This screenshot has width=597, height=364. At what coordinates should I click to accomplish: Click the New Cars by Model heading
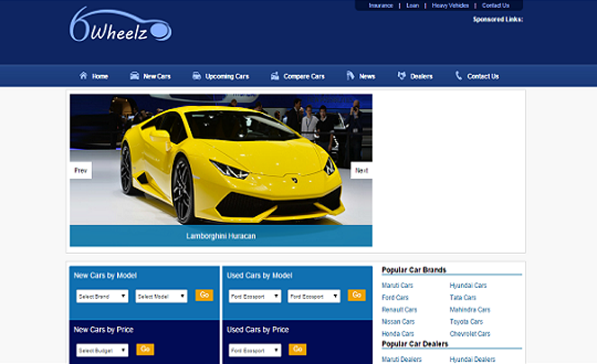tap(105, 276)
